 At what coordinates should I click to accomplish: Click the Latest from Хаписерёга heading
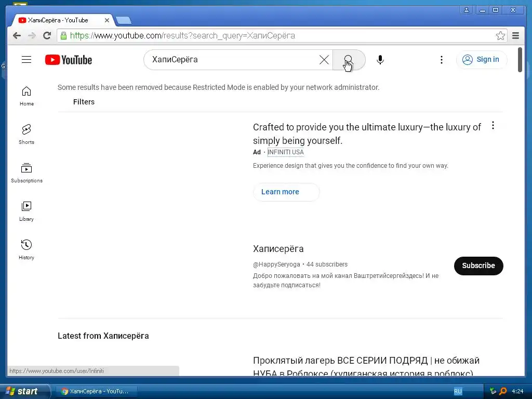pos(103,336)
